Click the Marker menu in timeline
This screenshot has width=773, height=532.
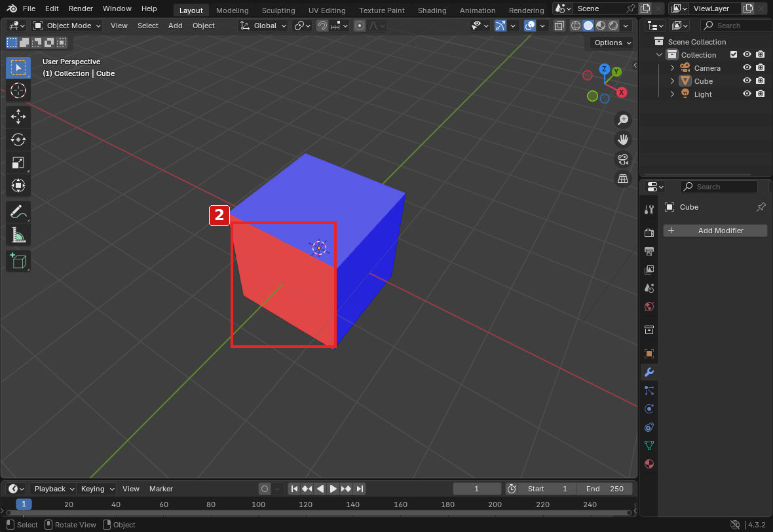pyautogui.click(x=160, y=489)
